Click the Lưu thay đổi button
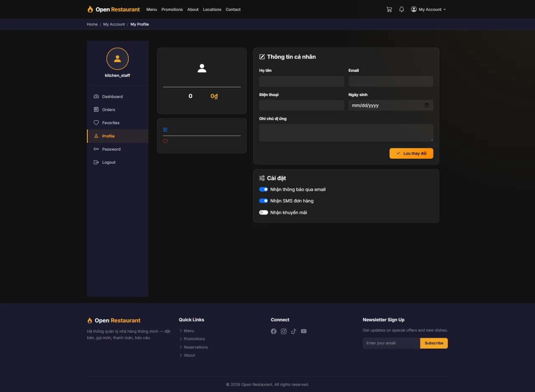This screenshot has height=392, width=535. (411, 153)
